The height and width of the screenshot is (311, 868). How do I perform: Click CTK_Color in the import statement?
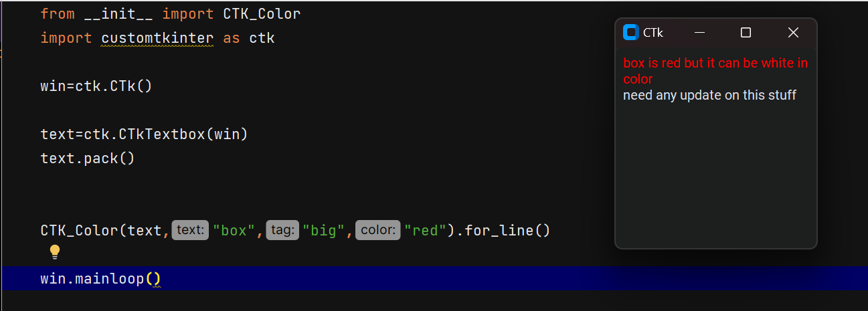point(257,13)
